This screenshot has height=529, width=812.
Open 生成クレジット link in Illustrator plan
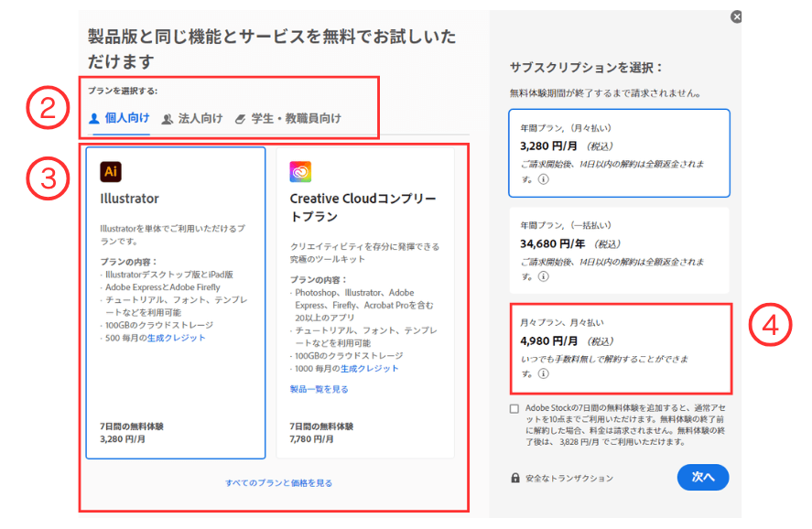[x=177, y=338]
